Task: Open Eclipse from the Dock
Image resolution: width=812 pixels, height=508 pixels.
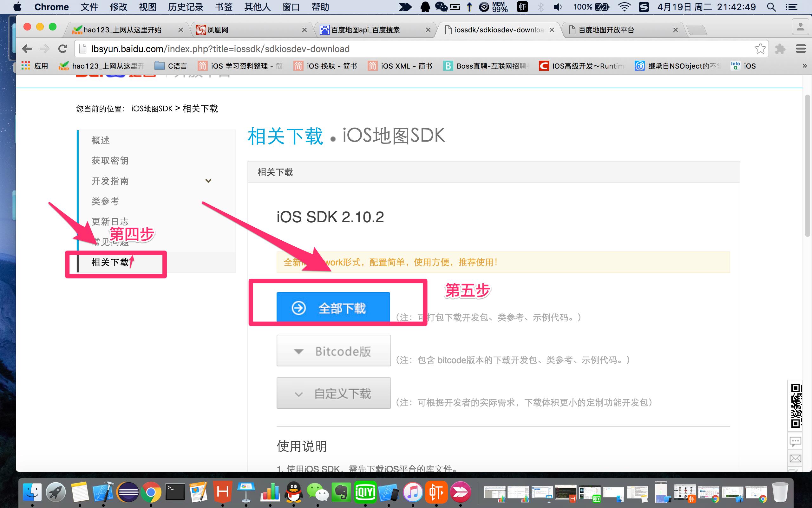Action: (x=128, y=492)
